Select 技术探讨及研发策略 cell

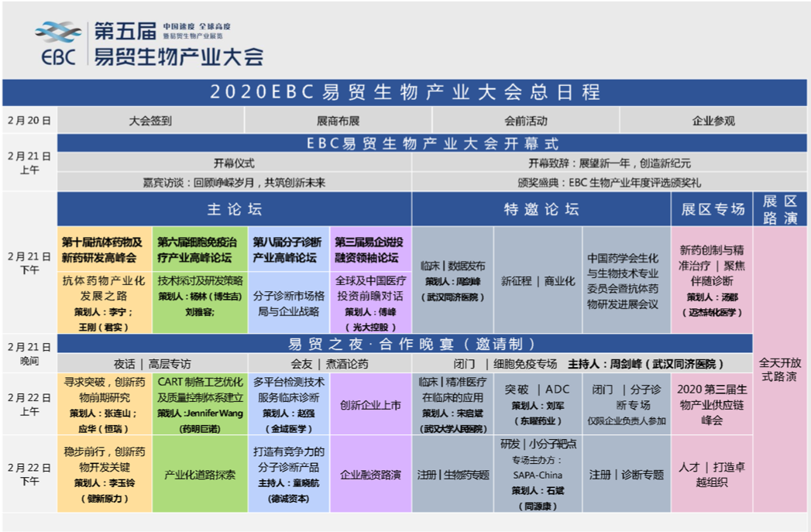[200, 303]
